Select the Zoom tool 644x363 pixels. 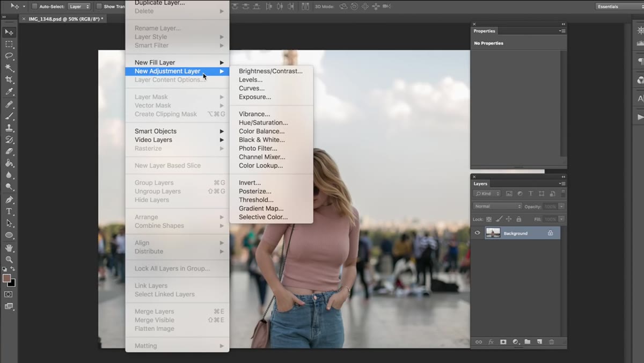click(9, 259)
